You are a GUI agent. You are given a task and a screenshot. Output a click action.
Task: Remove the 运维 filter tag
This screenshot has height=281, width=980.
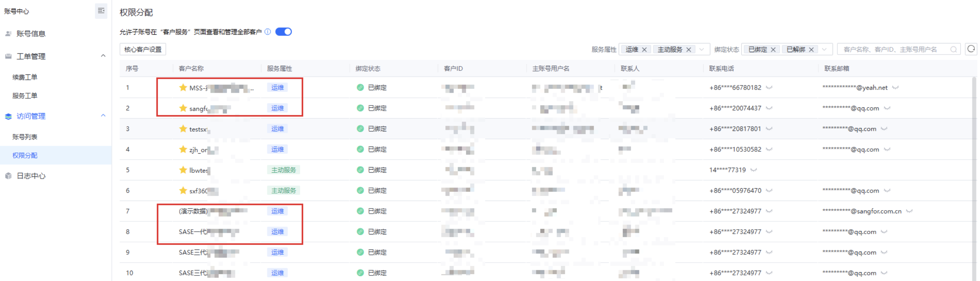pos(644,49)
